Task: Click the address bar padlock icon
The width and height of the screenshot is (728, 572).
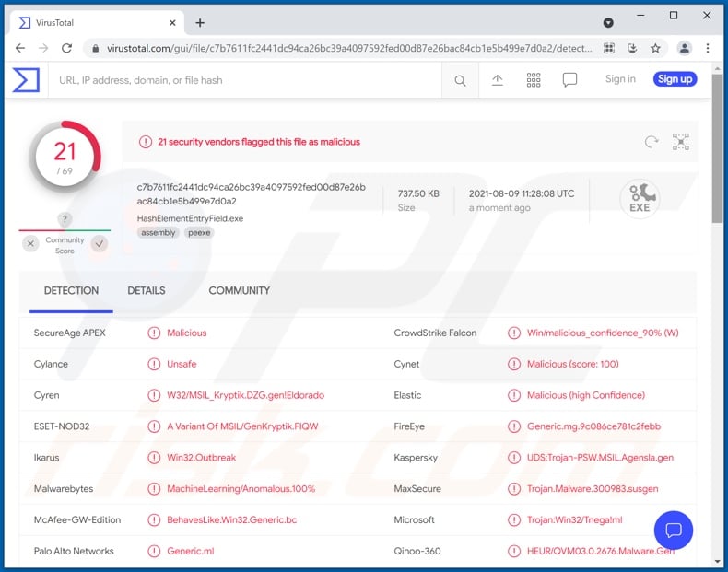Action: 95,48
